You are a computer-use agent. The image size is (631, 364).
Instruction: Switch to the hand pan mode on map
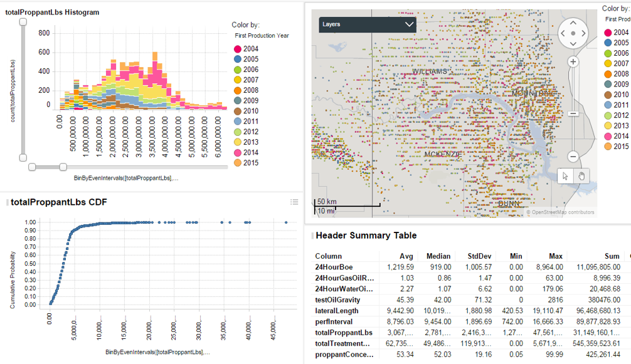pos(581,176)
